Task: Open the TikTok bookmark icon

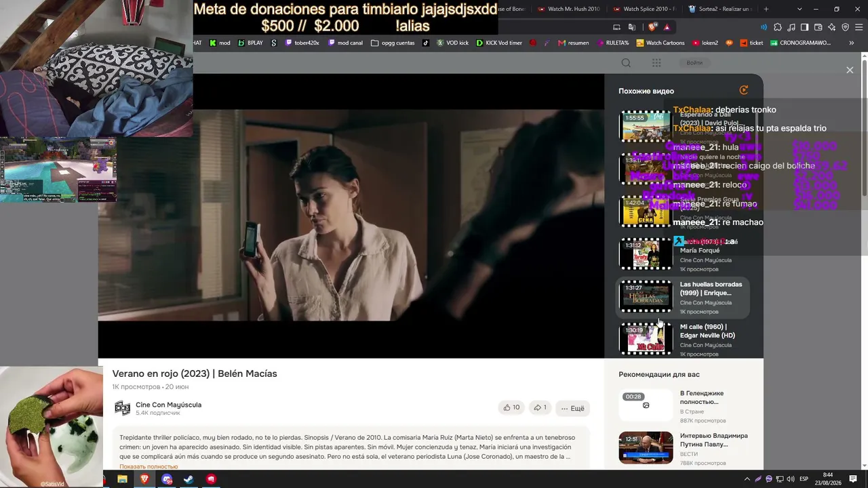Action: click(426, 43)
